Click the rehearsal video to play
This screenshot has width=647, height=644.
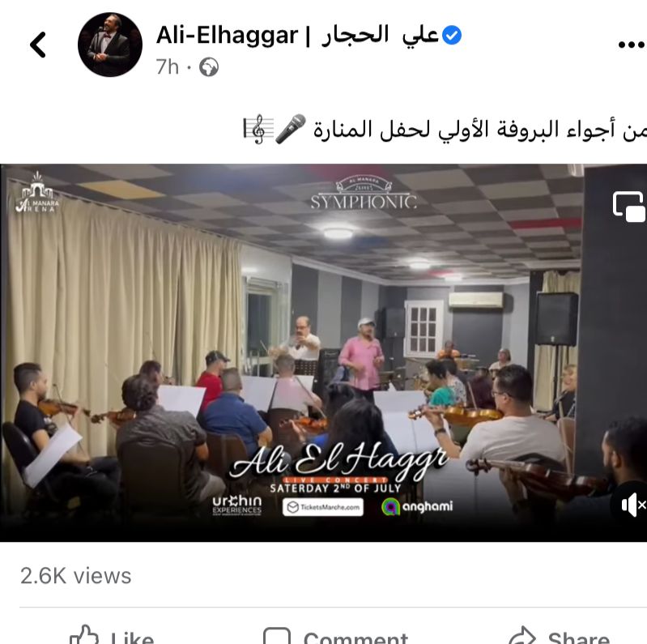(324, 353)
